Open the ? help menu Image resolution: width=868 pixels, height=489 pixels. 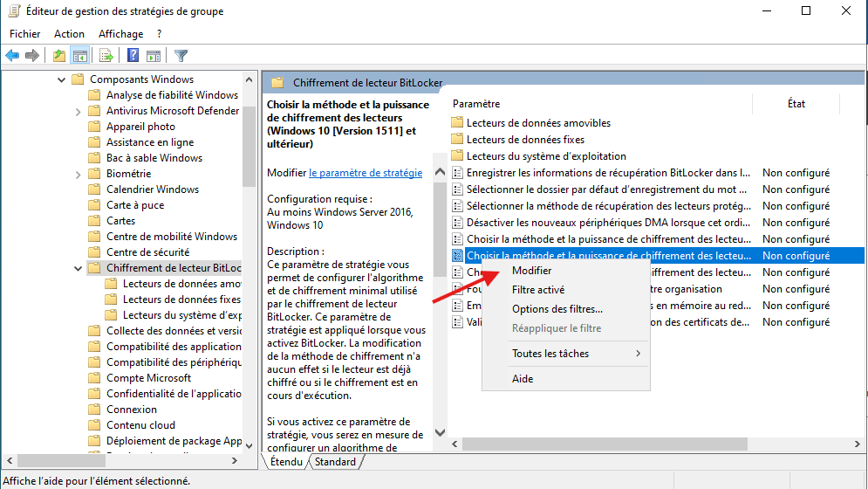[x=160, y=34]
